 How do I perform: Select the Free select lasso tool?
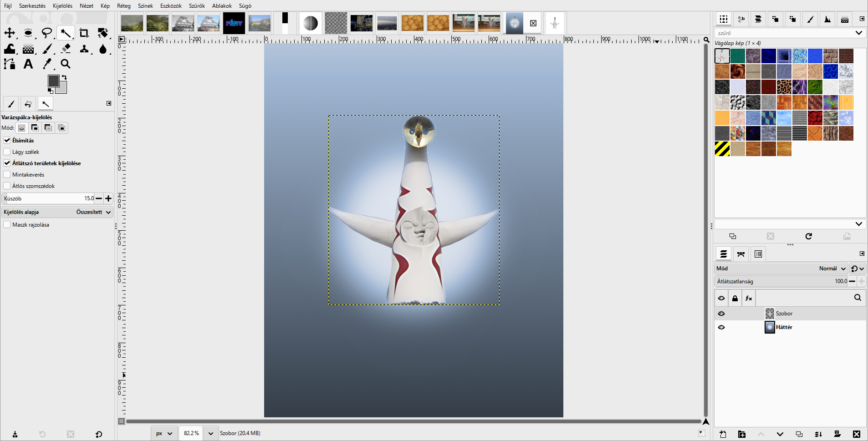click(x=47, y=33)
